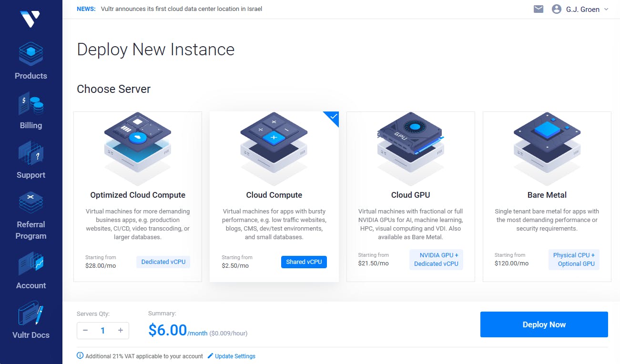This screenshot has height=364, width=620.
Task: Click the Referral Program label in sidebar
Action: [x=31, y=230]
